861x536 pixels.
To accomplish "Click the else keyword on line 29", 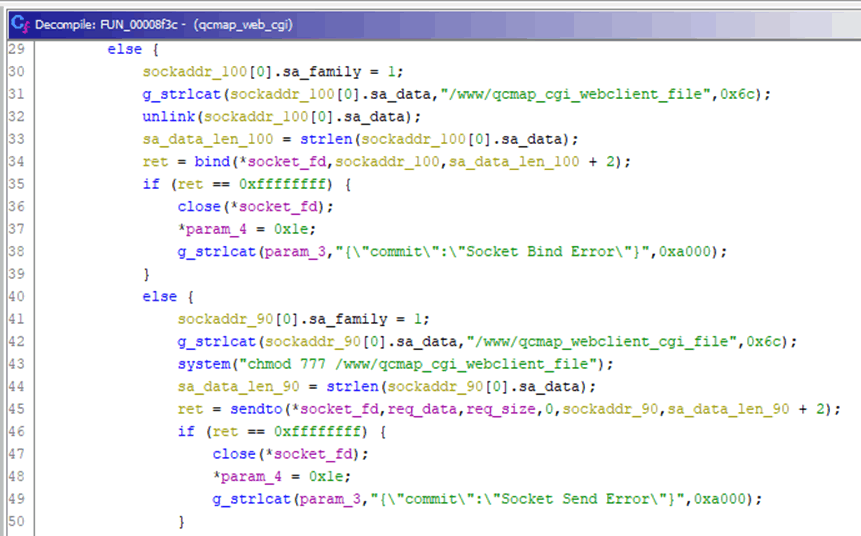I will [125, 49].
